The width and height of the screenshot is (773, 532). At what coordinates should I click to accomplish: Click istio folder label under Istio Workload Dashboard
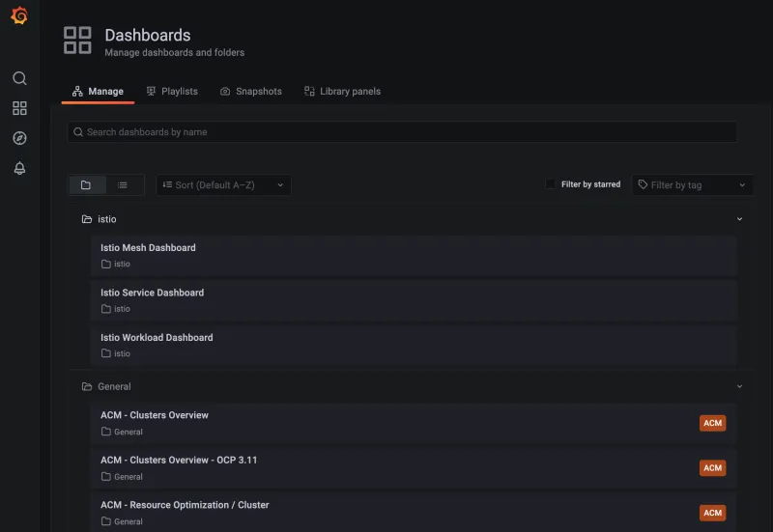(x=122, y=353)
